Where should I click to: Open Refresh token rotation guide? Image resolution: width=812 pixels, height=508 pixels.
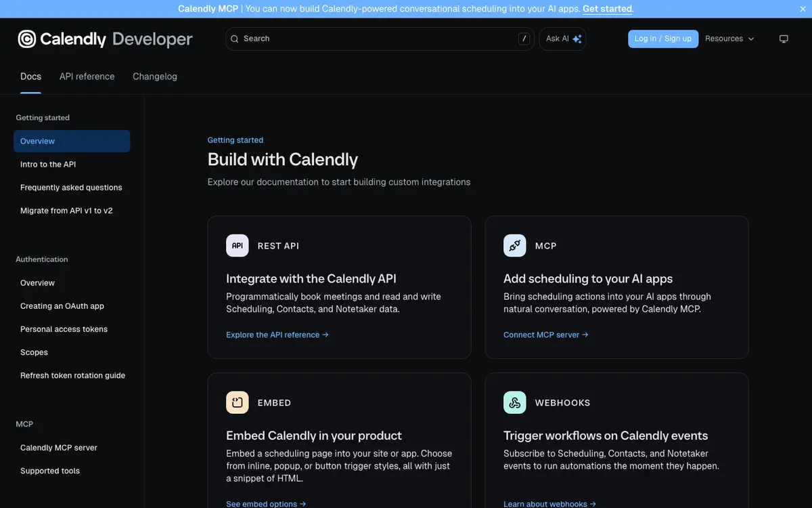72,375
